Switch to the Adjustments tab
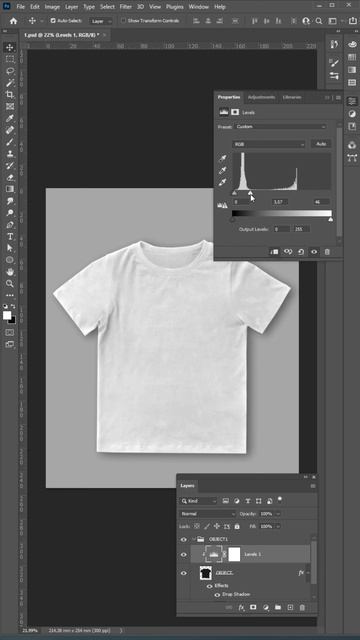Image resolution: width=360 pixels, height=640 pixels. 261,97
